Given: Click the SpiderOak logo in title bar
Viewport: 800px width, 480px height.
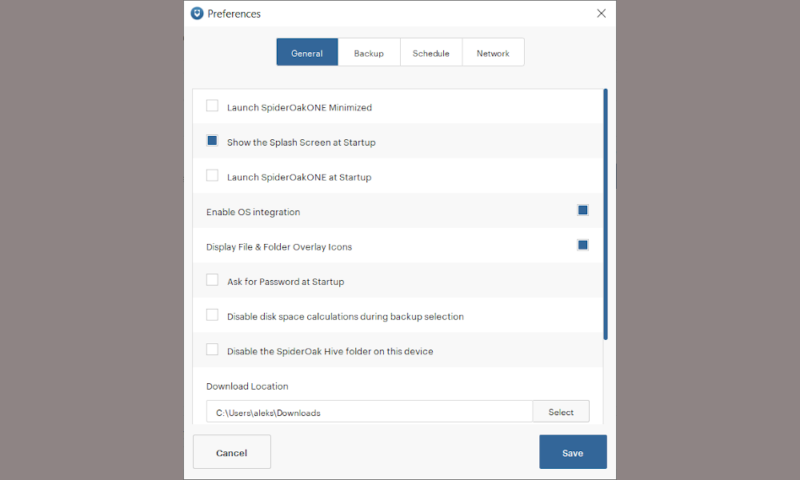Looking at the screenshot, I should point(197,14).
